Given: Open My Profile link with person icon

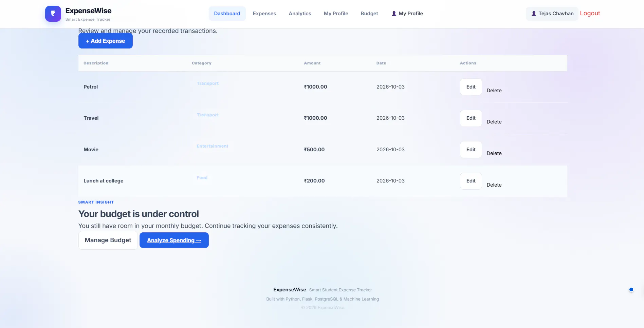Looking at the screenshot, I should click(407, 14).
